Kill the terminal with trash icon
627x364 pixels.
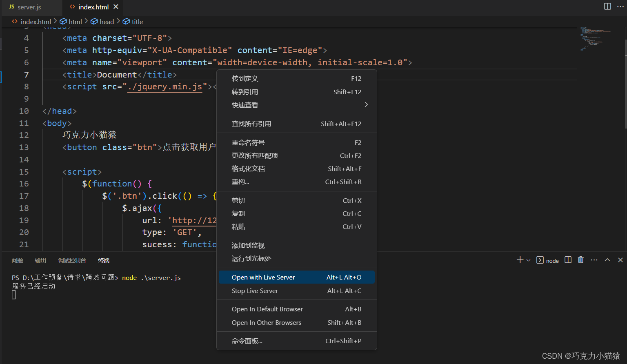coord(581,260)
